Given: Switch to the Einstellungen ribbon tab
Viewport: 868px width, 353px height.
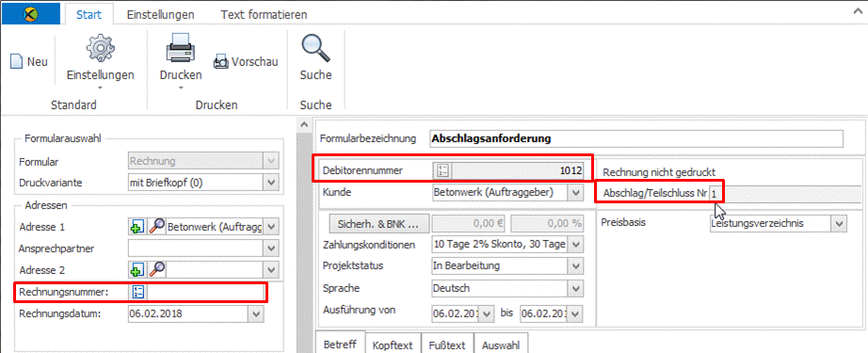Looking at the screenshot, I should [161, 14].
